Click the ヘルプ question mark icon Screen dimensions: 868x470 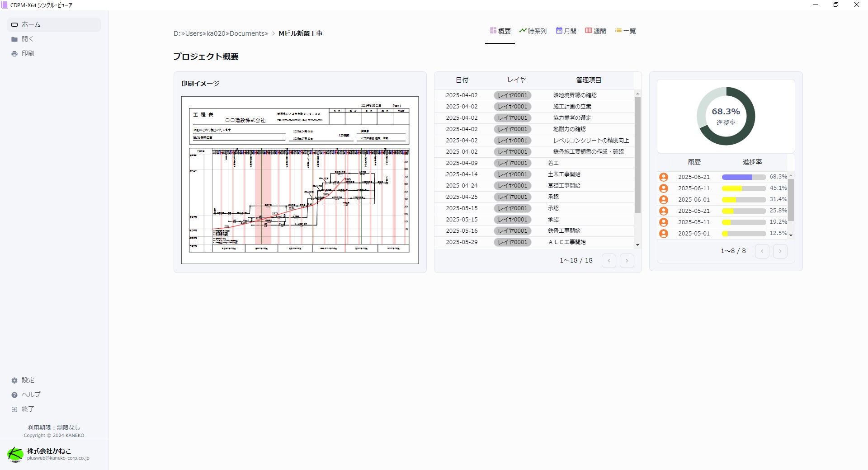tap(14, 395)
